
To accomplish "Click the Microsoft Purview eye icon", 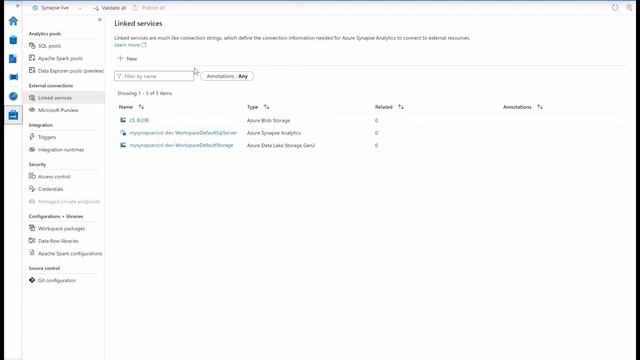I will (x=32, y=110).
